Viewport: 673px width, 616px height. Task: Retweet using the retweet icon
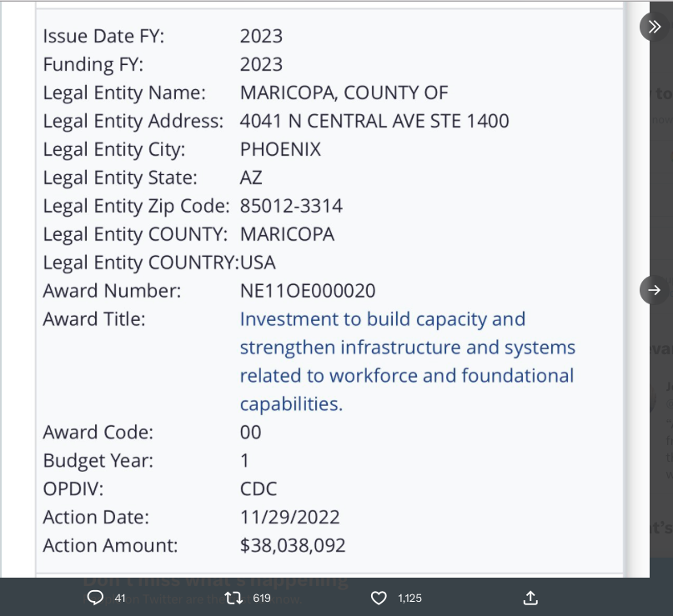click(234, 598)
